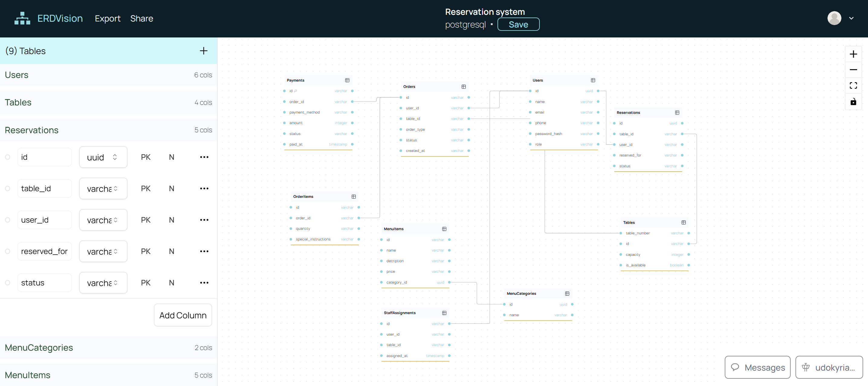Open the MenuItems table grid icon on canvas

(444, 229)
